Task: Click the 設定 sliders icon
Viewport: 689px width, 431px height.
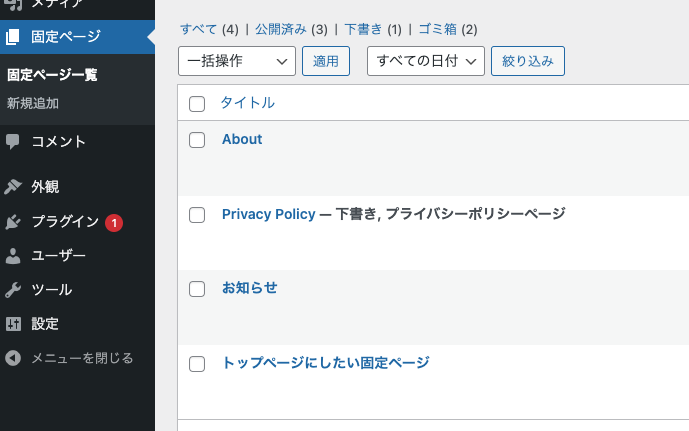Action: pos(13,324)
